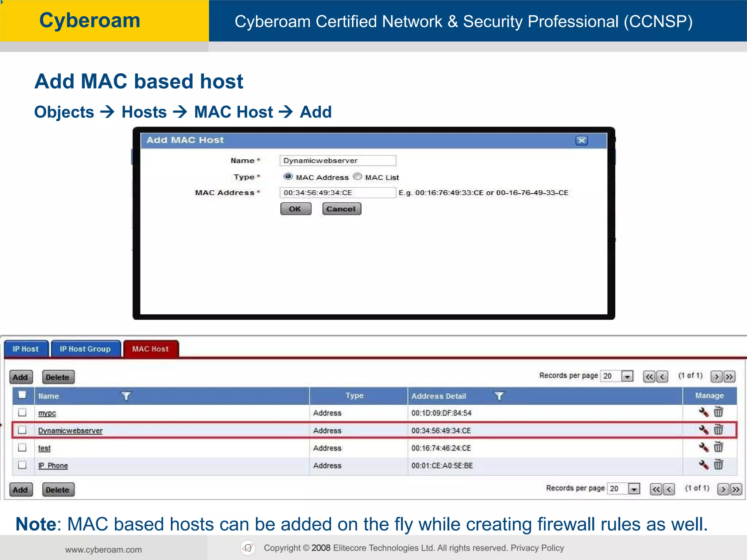Select all hosts with header checkbox

pyautogui.click(x=22, y=395)
